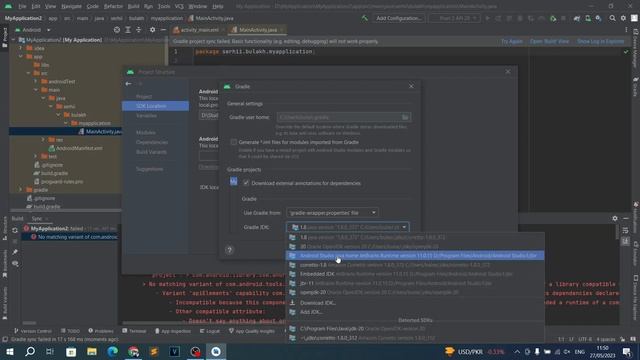Screen dimensions: 640x360
Task: Open Build panel settings gear
Action: click(615, 218)
